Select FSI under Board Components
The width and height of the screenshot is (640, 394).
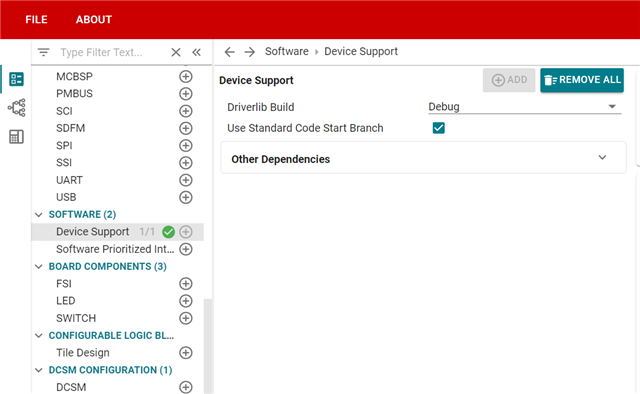(x=64, y=284)
